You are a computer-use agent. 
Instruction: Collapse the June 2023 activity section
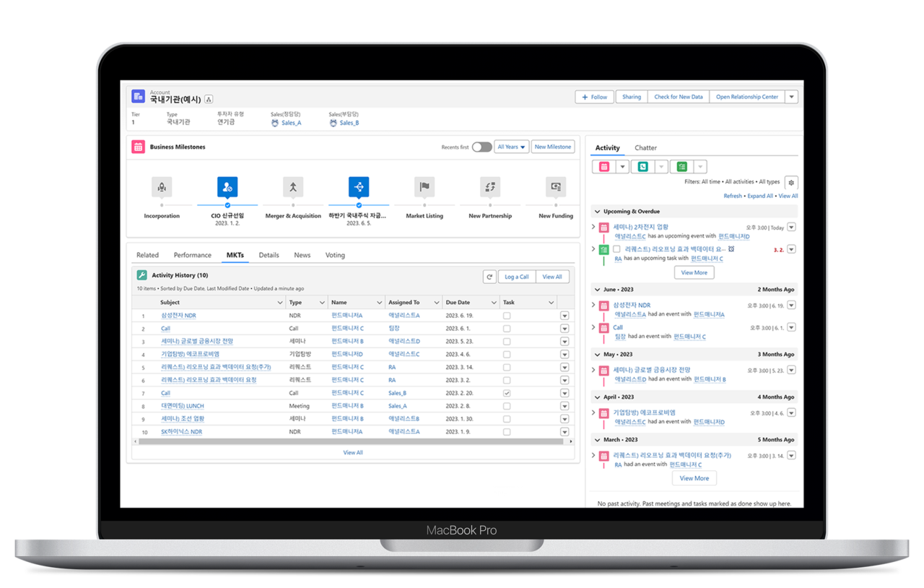coord(597,290)
